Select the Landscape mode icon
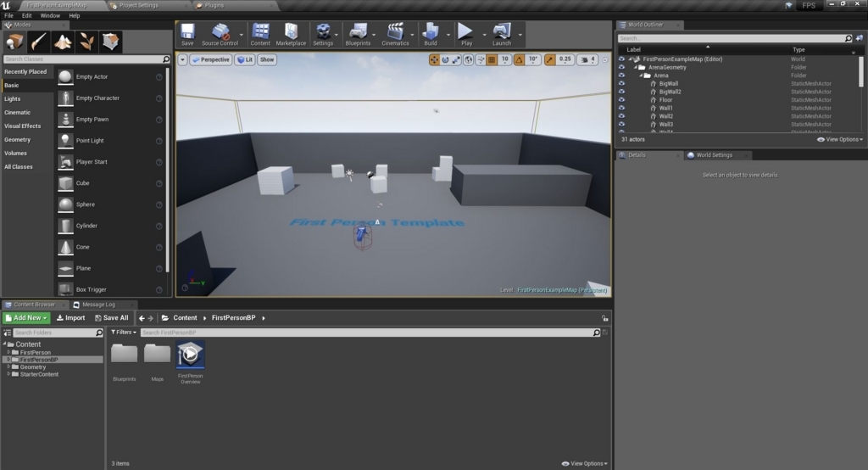Image resolution: width=868 pixels, height=470 pixels. pyautogui.click(x=63, y=42)
